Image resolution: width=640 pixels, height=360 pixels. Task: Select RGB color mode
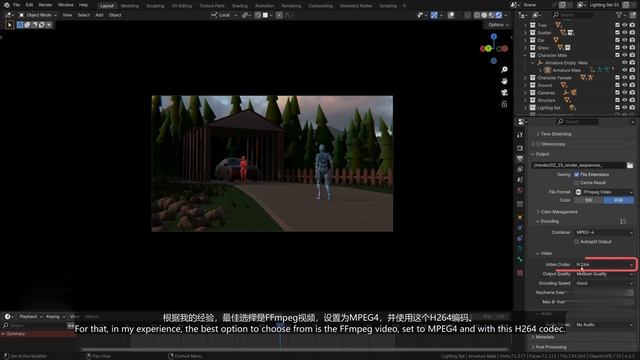(619, 200)
